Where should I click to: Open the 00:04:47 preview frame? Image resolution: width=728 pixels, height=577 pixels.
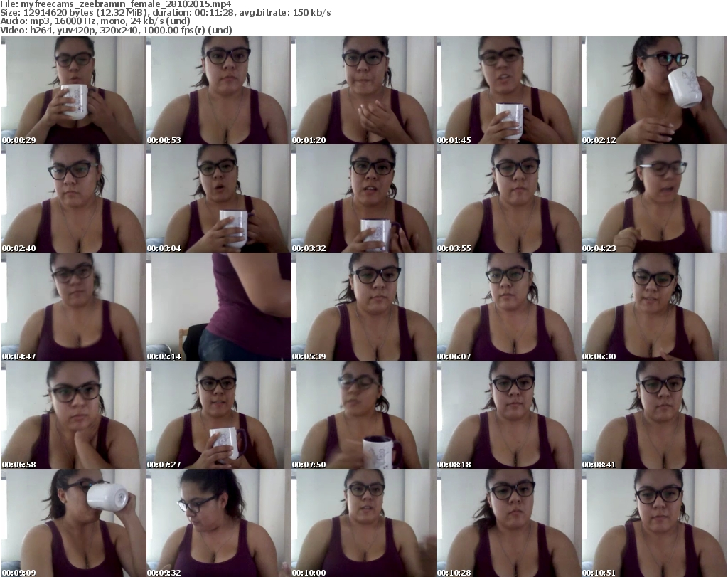[73, 307]
